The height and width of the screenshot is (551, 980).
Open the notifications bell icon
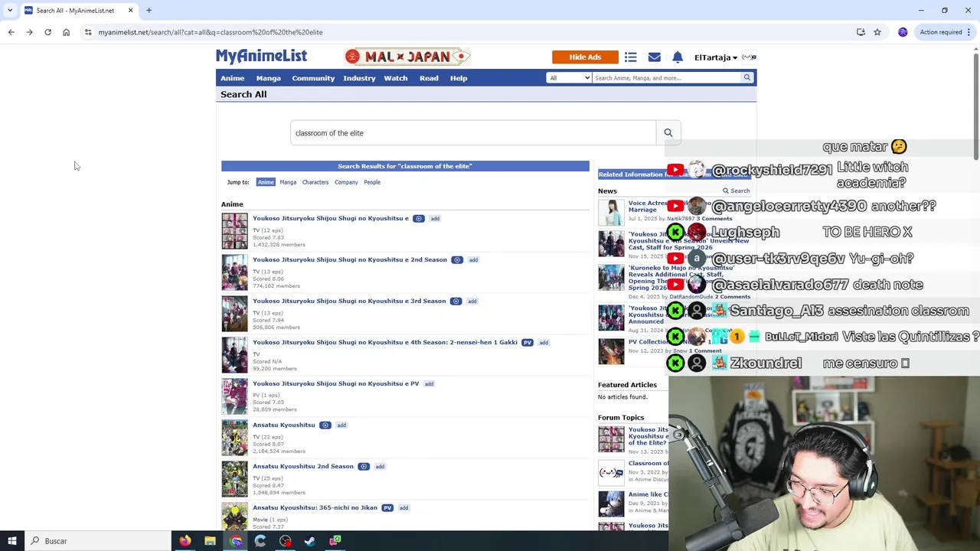678,57
